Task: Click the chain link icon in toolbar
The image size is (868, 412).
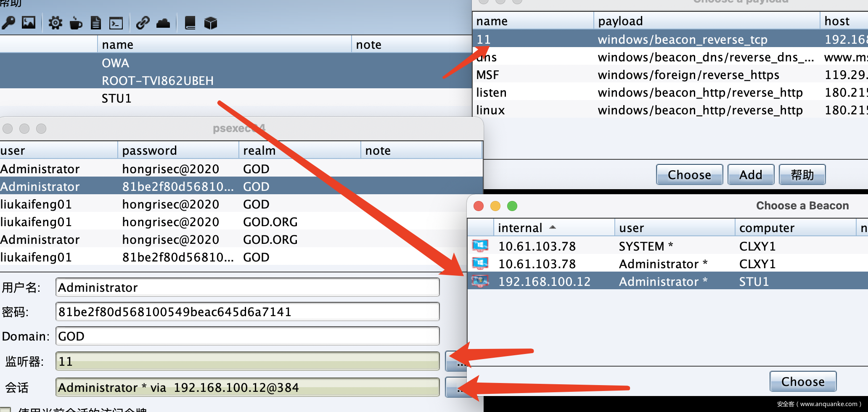Action: pos(143,22)
